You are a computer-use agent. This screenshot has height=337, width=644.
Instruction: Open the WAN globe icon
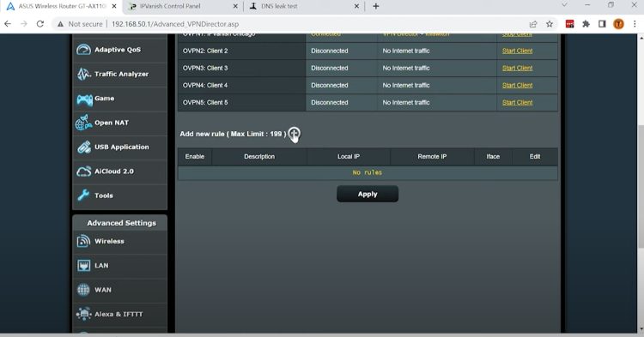point(83,290)
